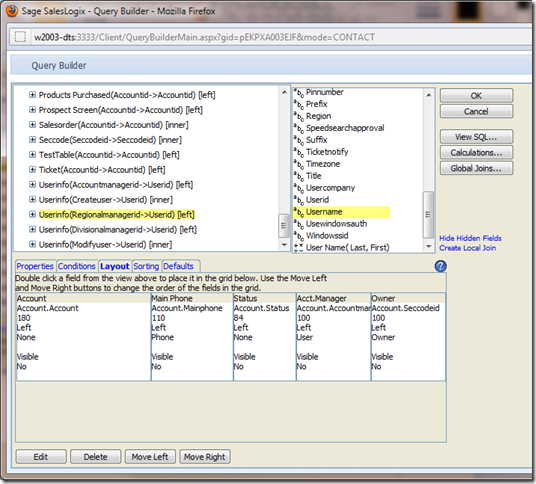Image resolution: width=536 pixels, height=484 pixels.
Task: Click field icon next to Ticketnotify
Action: tap(299, 152)
